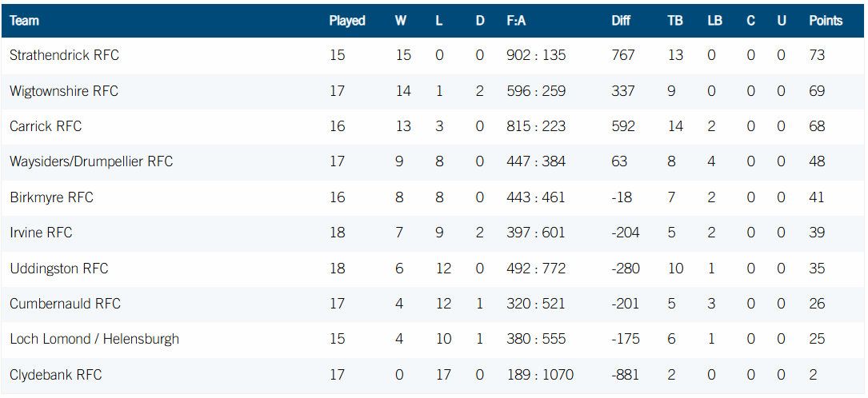The image size is (868, 398).
Task: Click the Points column header
Action: tap(826, 21)
